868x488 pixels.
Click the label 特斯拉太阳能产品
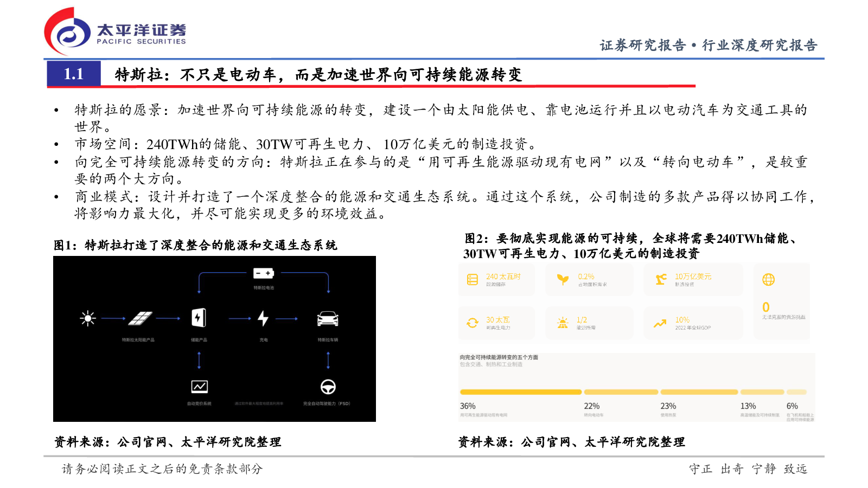tap(138, 340)
